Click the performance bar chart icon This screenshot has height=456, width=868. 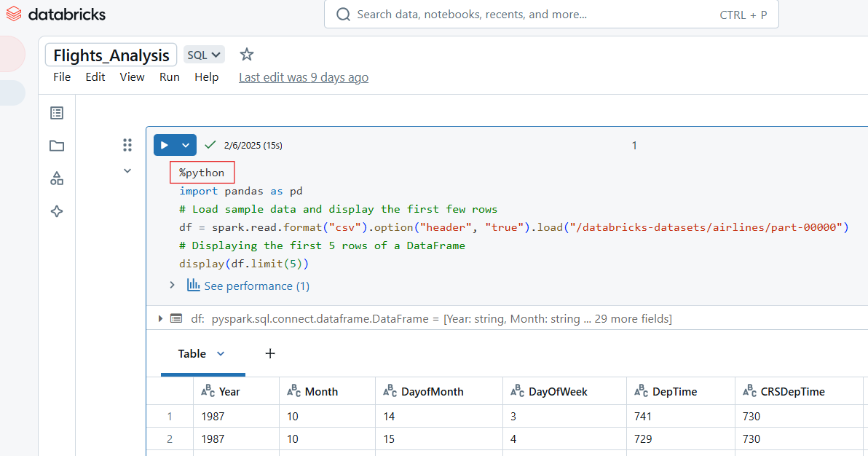coord(193,286)
